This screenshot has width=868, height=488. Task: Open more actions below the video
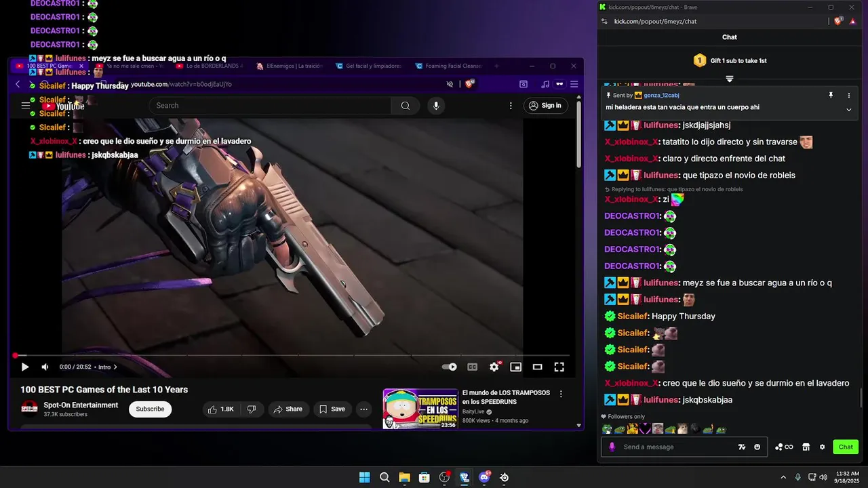364,409
